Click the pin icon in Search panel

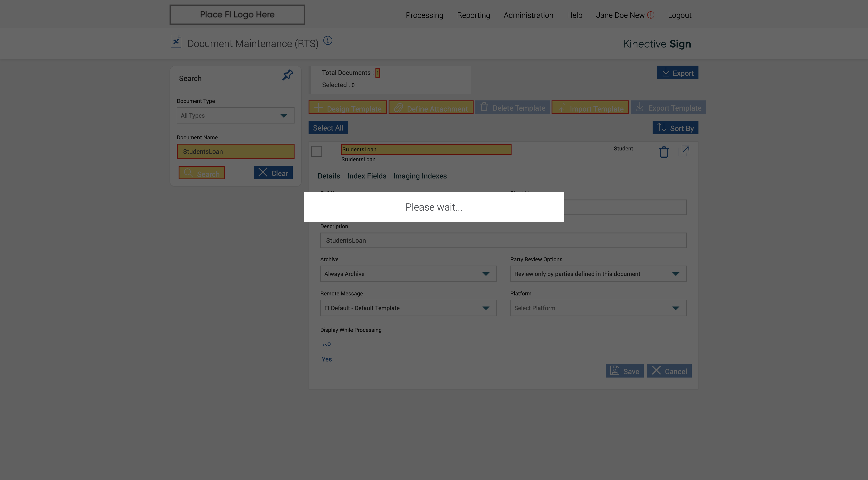click(x=288, y=75)
